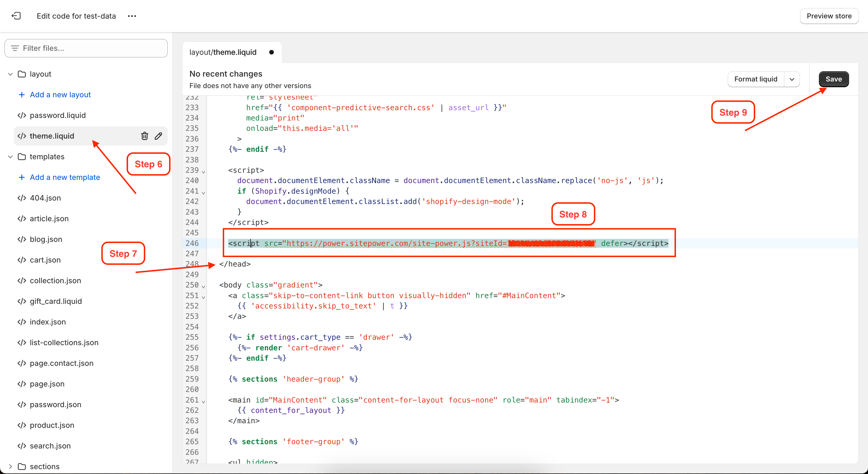Collapse the layout folder
The height and width of the screenshot is (474, 868).
[10, 74]
